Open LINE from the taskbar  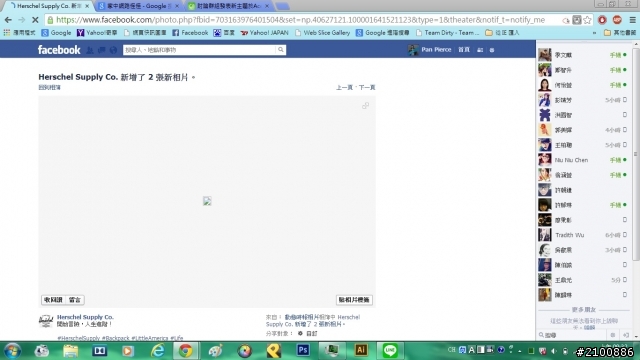click(390, 351)
